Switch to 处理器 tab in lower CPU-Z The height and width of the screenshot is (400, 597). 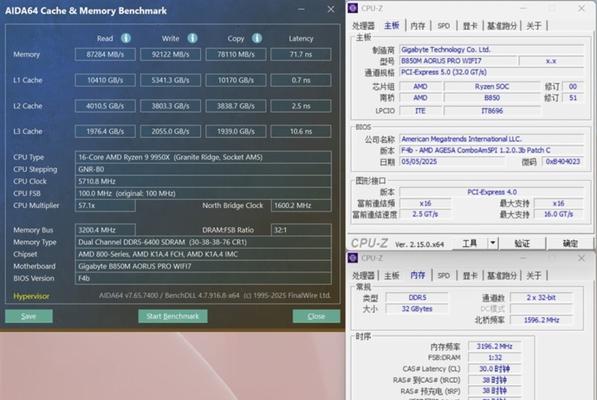tap(364, 276)
